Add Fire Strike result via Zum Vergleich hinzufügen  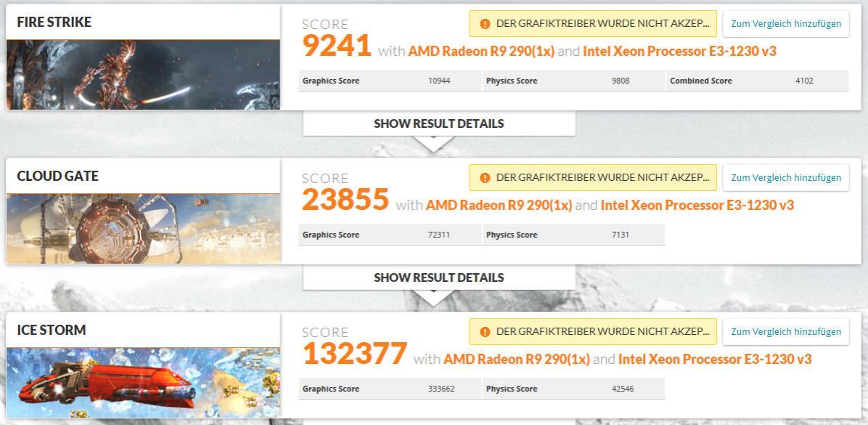[x=785, y=24]
